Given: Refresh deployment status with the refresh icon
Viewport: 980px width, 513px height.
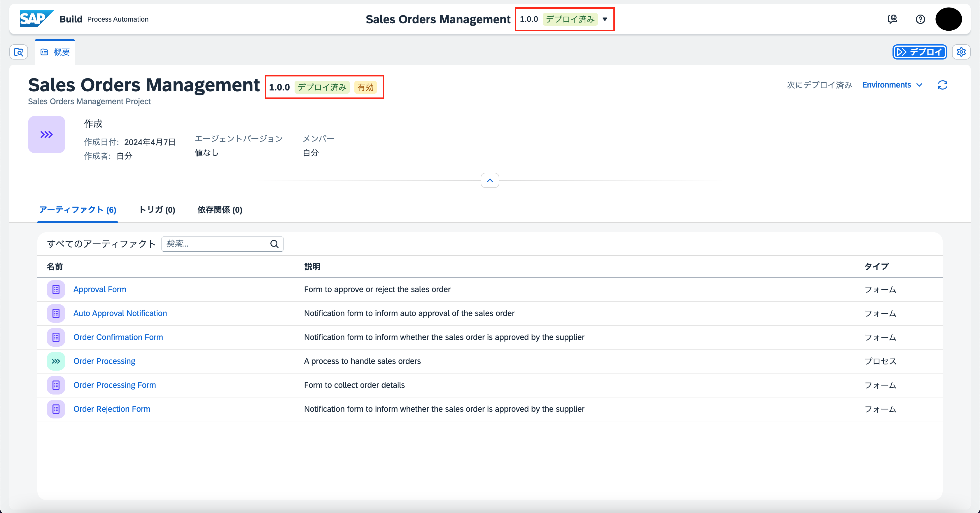Looking at the screenshot, I should [x=942, y=85].
